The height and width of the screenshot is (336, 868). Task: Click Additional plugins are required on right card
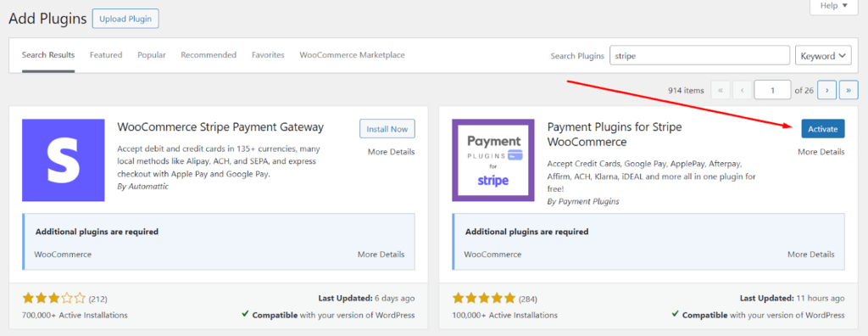527,232
